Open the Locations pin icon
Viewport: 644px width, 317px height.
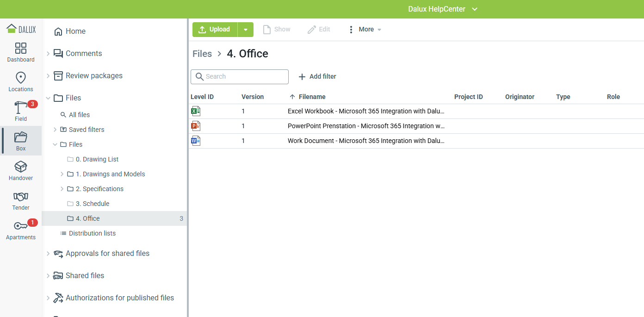pos(21,78)
